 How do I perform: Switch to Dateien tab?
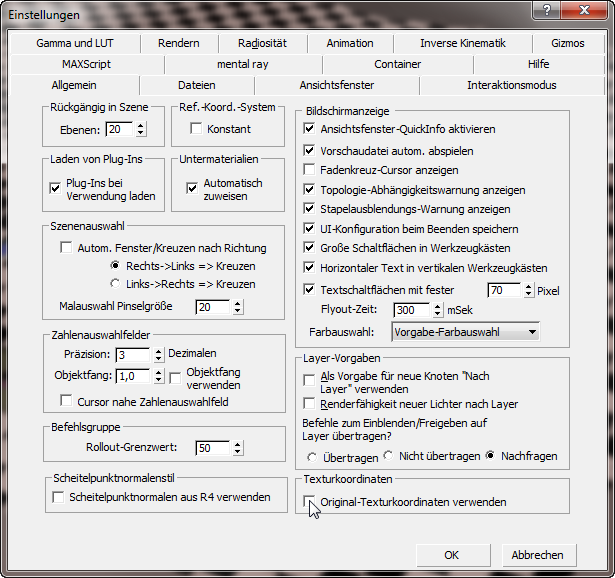197,85
